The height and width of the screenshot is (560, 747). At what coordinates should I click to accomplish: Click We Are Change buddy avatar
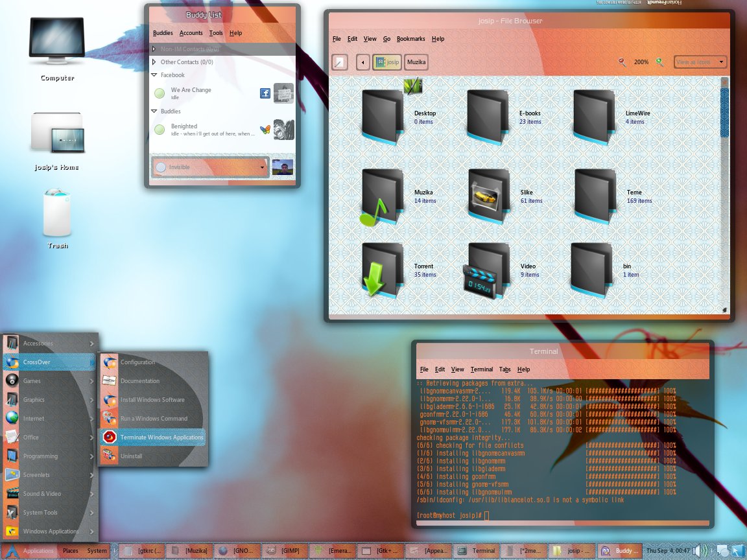tap(283, 93)
